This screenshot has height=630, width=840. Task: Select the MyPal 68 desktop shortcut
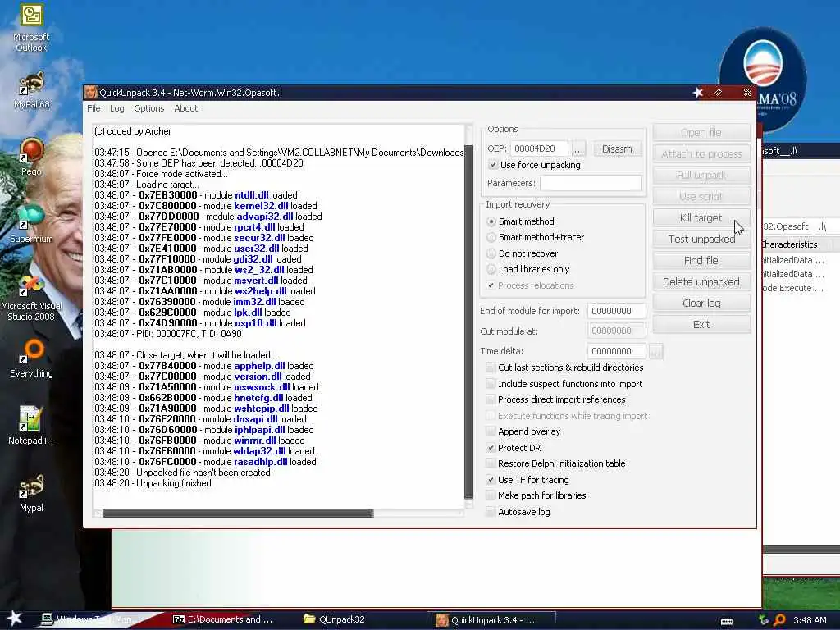point(31,90)
